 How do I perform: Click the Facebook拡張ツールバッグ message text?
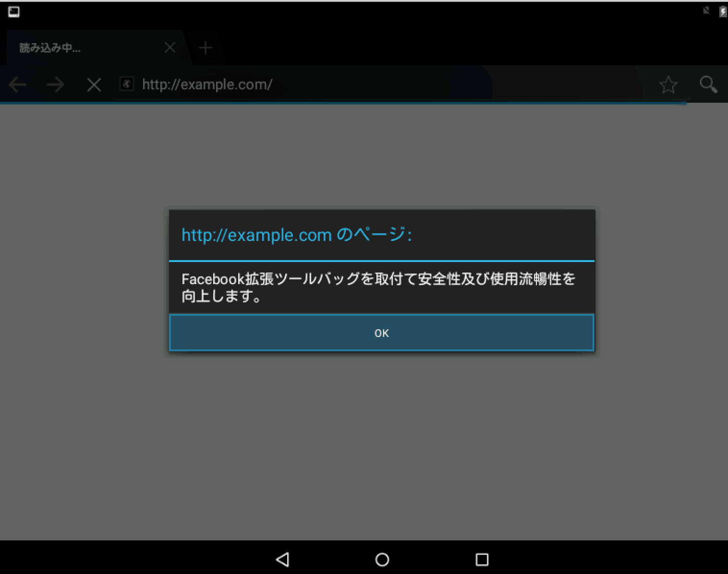click(378, 287)
